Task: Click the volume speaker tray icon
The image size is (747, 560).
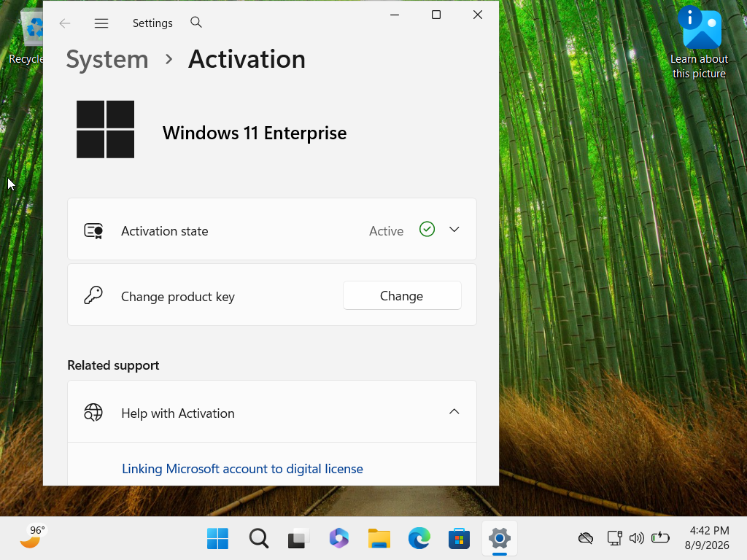Action: (636, 538)
